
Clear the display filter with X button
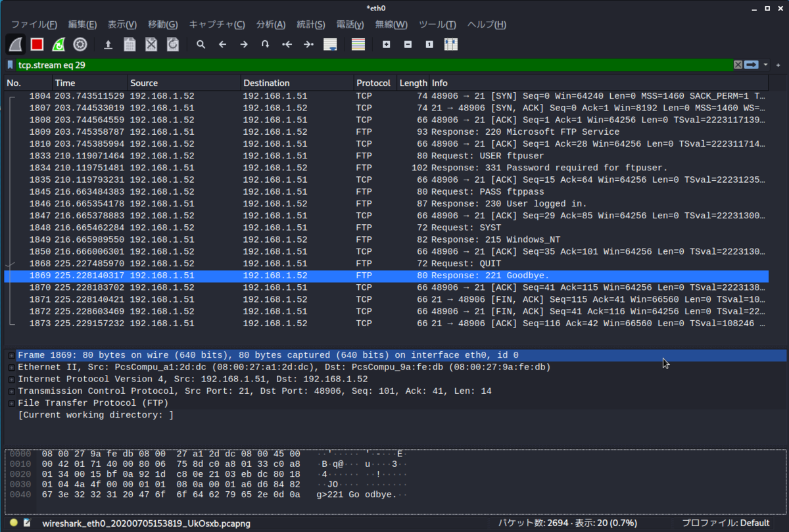click(738, 65)
